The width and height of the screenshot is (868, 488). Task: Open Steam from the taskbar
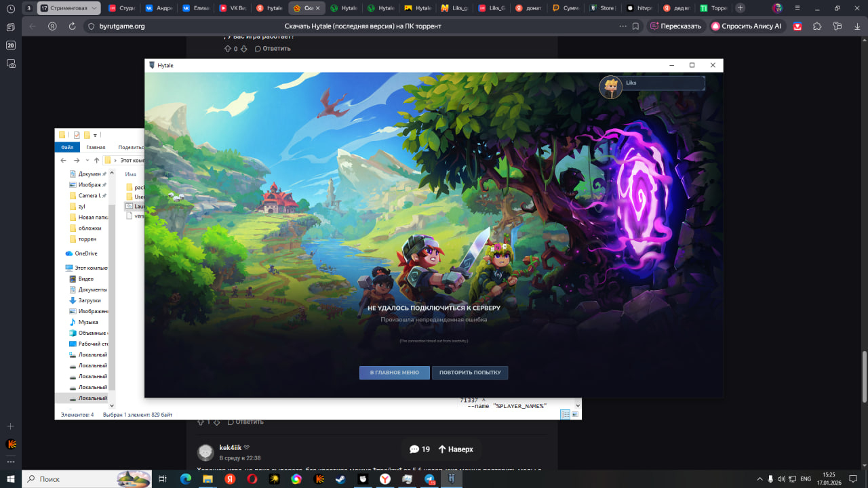point(340,479)
